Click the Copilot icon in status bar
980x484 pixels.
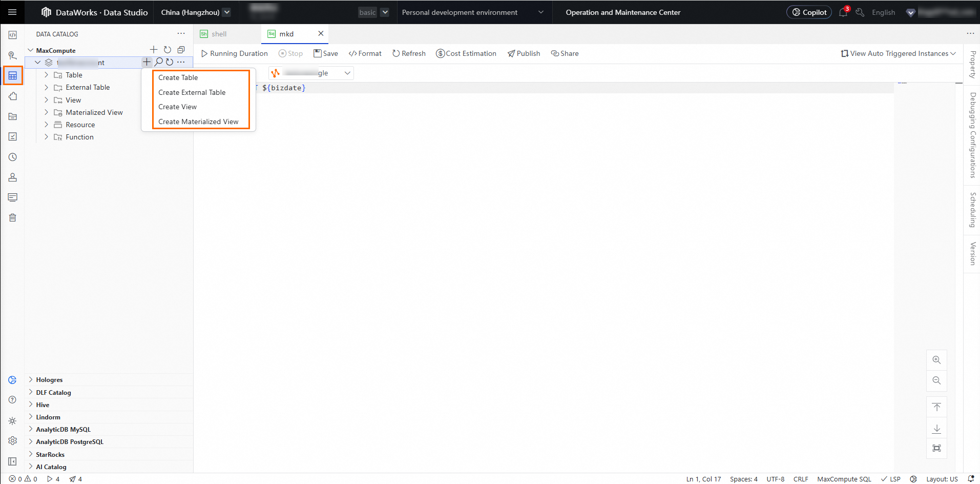coord(913,479)
